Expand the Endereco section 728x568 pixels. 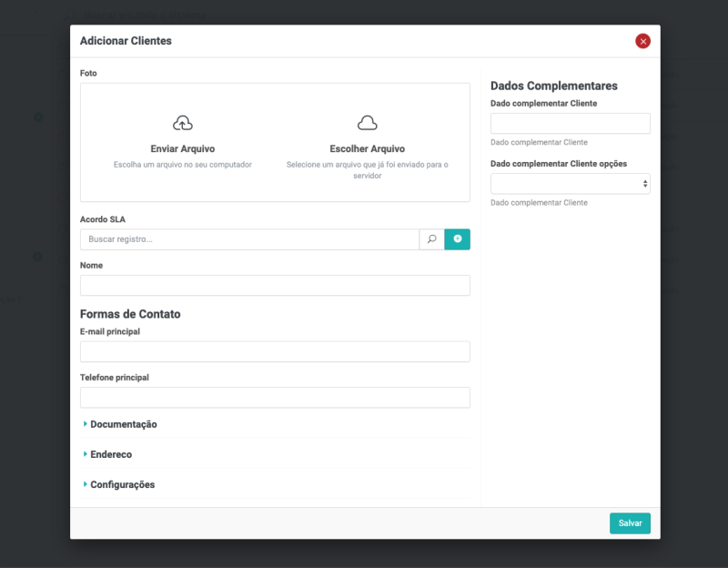[x=110, y=454]
